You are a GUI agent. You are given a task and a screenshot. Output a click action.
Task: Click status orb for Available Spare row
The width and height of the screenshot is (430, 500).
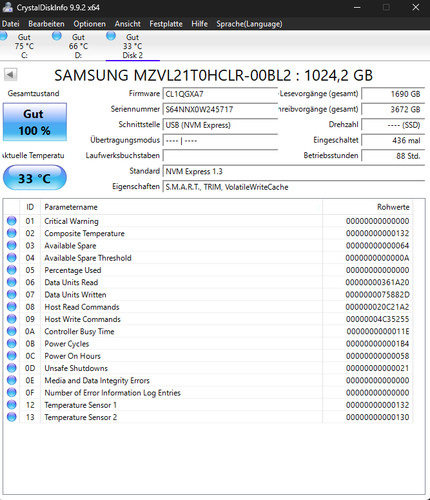coord(12,245)
